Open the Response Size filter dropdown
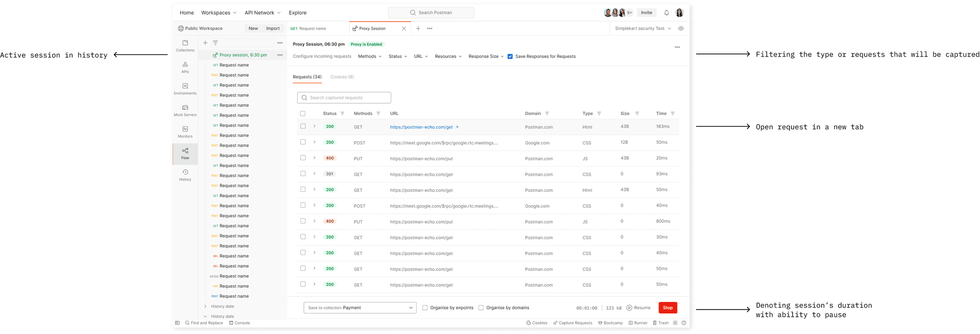Image resolution: width=980 pixels, height=334 pixels. point(486,56)
